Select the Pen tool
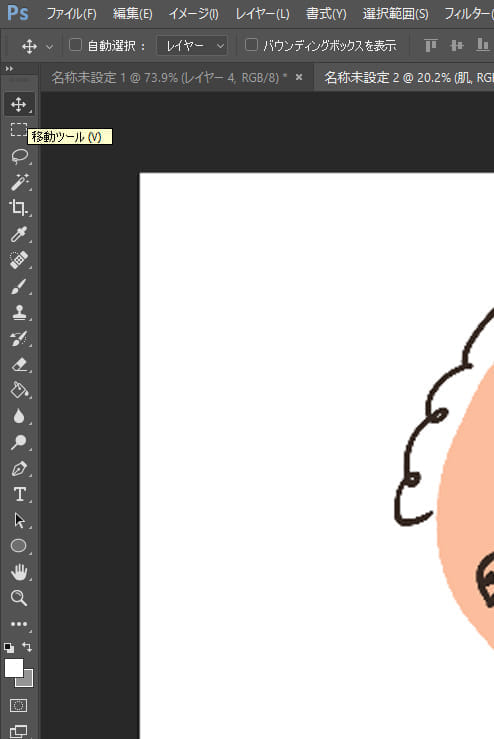The width and height of the screenshot is (494, 739). pyautogui.click(x=19, y=469)
